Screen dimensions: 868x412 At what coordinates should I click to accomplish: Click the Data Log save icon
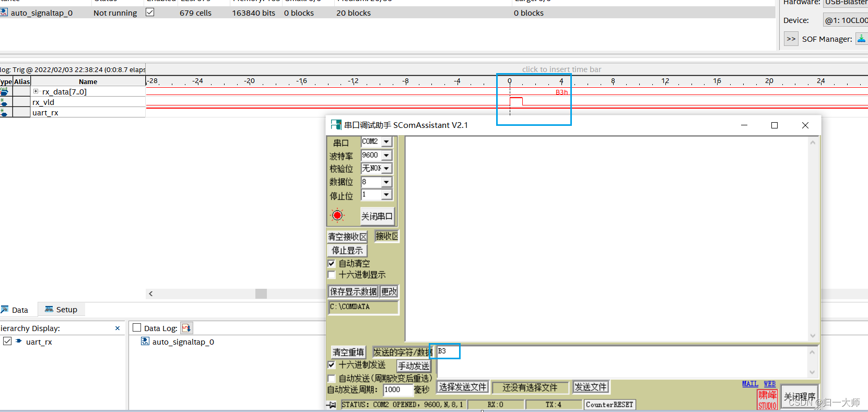pyautogui.click(x=186, y=328)
